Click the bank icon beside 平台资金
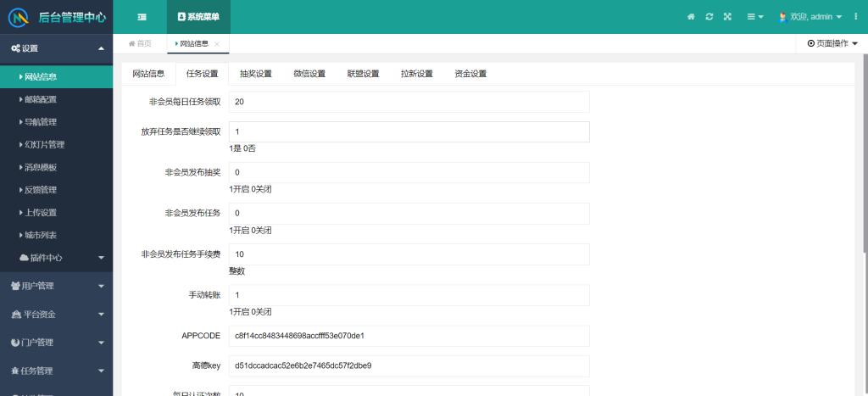Image resolution: width=868 pixels, height=396 pixels. point(15,315)
